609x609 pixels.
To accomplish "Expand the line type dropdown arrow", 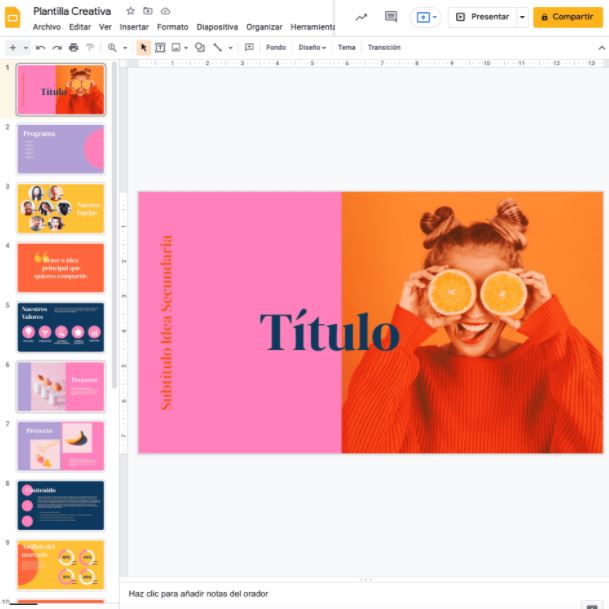I will (x=230, y=48).
